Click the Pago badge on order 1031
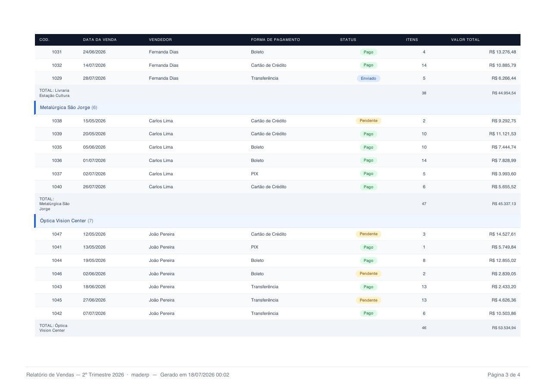Viewport: 555px width, 392px height. tap(368, 52)
